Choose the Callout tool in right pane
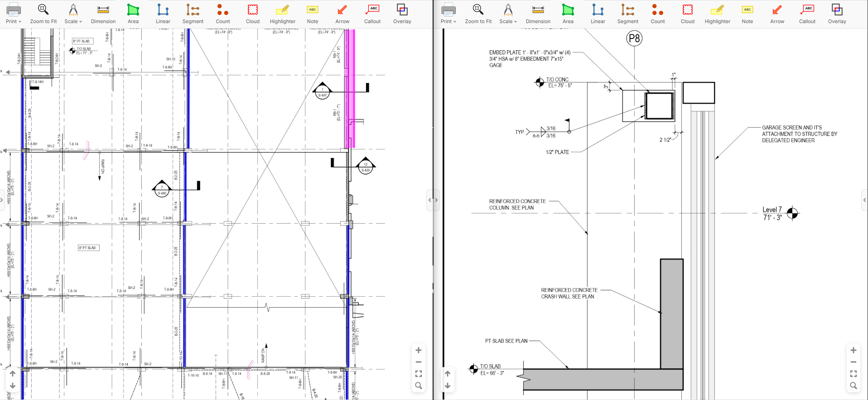The height and width of the screenshot is (400, 868). click(x=807, y=14)
